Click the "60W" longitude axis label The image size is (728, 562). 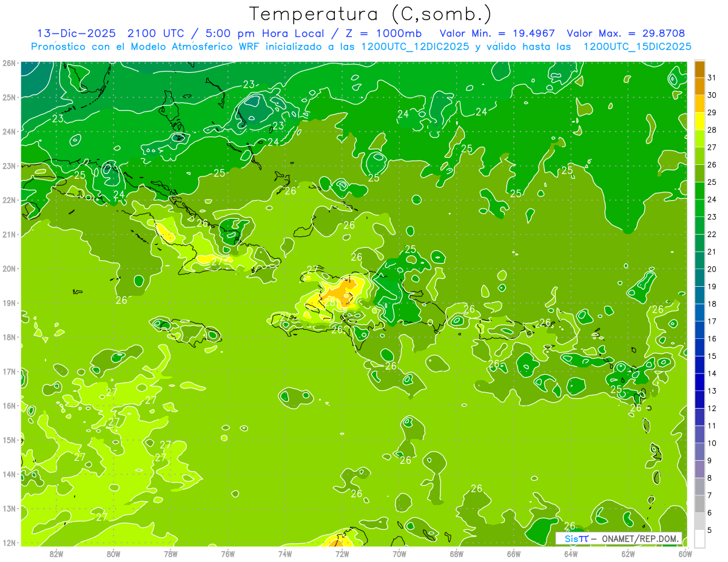[686, 554]
